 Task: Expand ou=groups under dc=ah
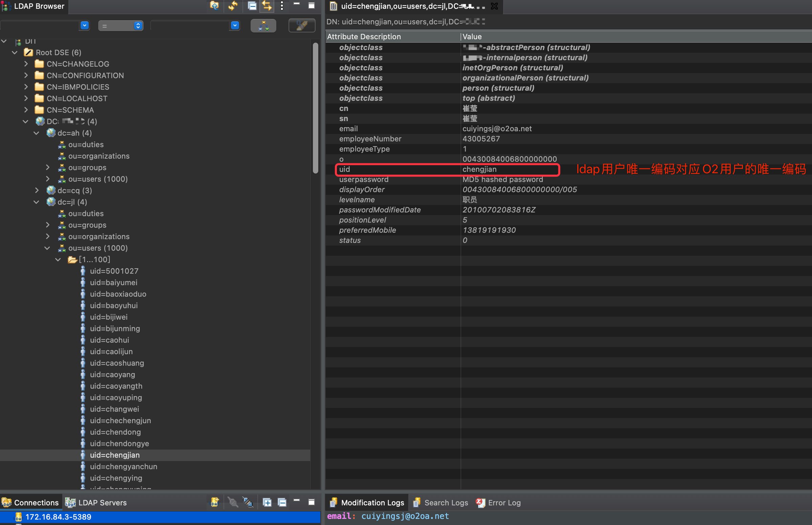(48, 167)
